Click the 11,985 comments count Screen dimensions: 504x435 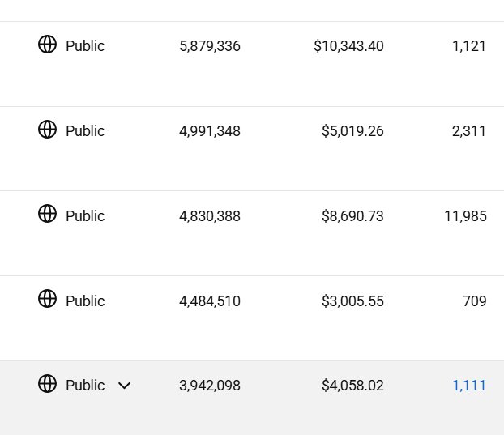click(x=465, y=216)
